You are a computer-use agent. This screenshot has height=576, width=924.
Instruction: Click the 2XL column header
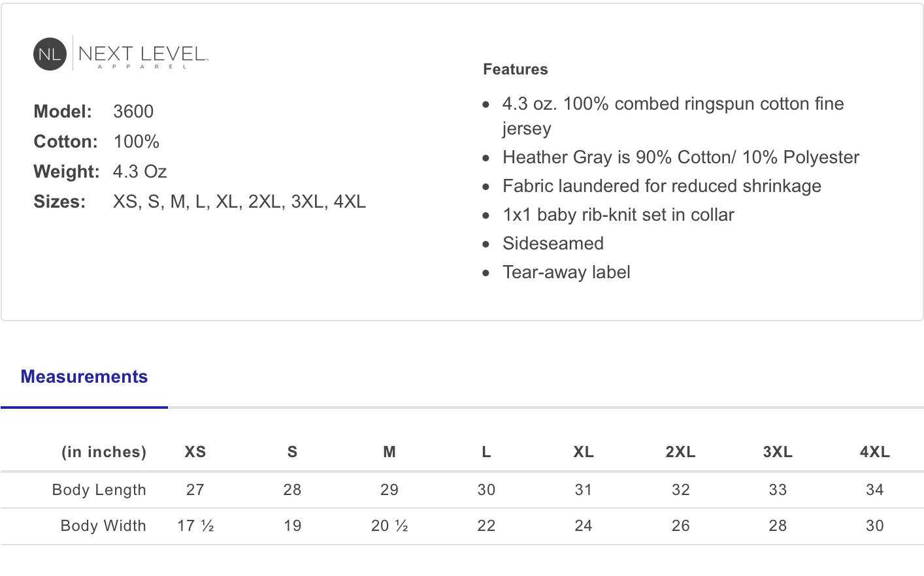tap(680, 452)
